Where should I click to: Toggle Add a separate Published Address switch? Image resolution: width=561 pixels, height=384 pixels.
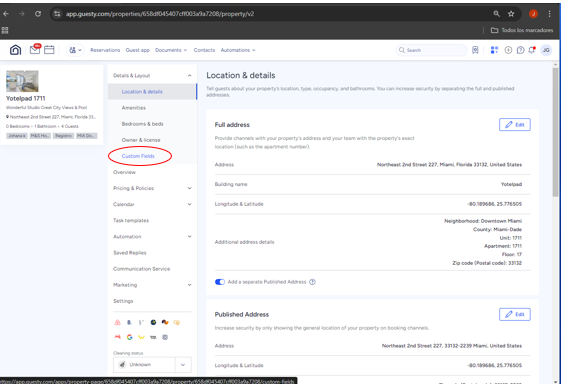click(x=220, y=282)
